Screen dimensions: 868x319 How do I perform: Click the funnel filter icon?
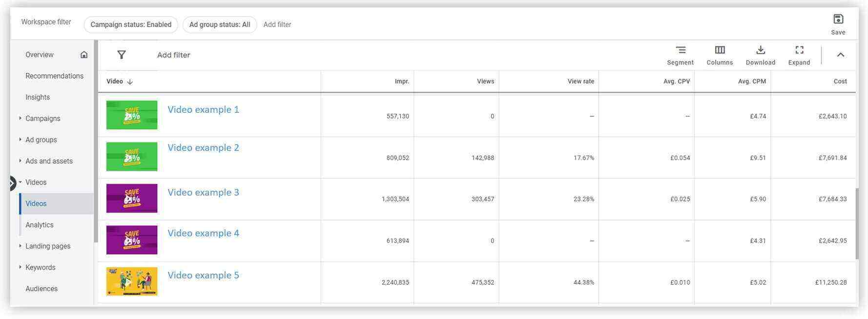pos(122,55)
